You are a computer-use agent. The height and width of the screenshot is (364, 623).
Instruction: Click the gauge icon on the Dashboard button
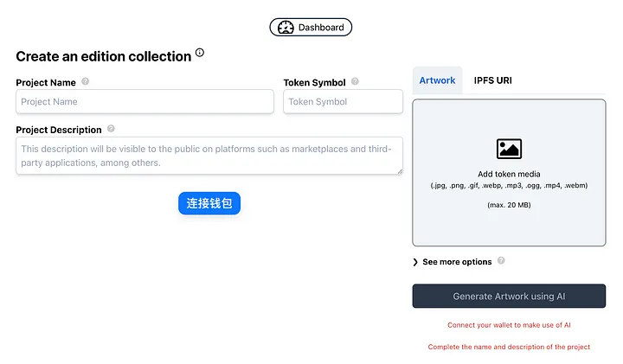coord(286,28)
